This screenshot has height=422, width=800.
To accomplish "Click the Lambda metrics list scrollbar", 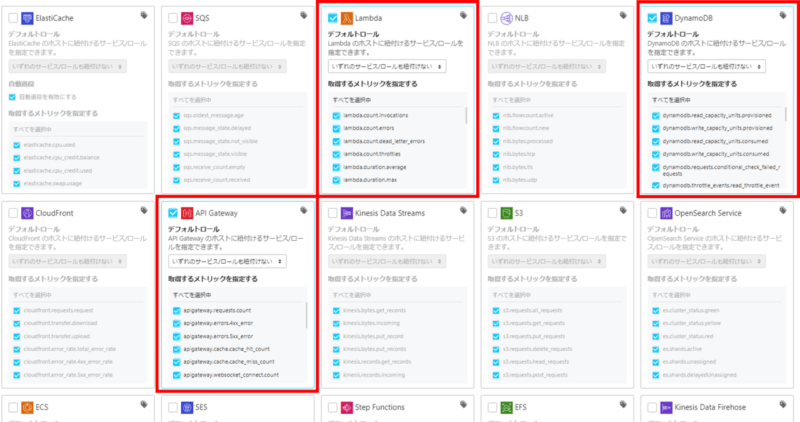I will click(466, 116).
